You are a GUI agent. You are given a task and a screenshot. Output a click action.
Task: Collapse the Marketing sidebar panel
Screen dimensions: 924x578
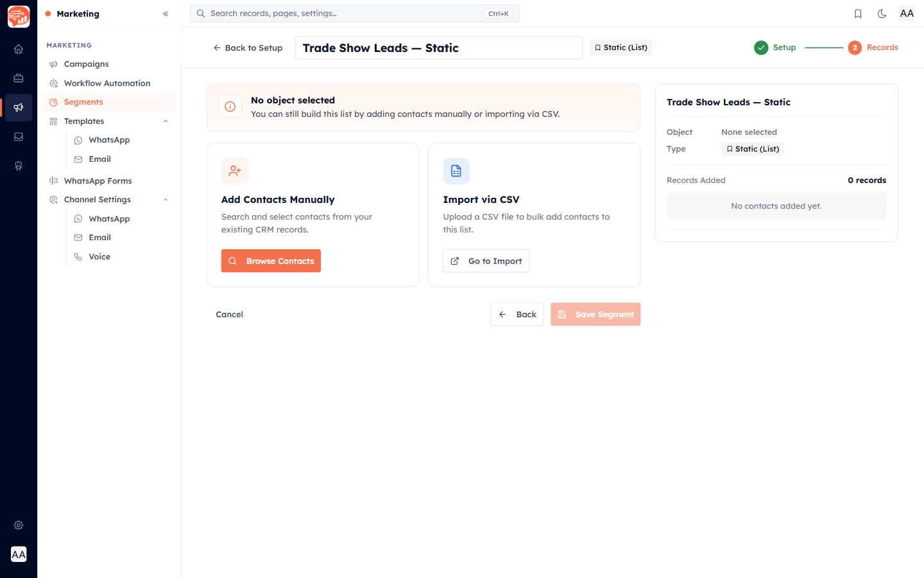(x=166, y=13)
